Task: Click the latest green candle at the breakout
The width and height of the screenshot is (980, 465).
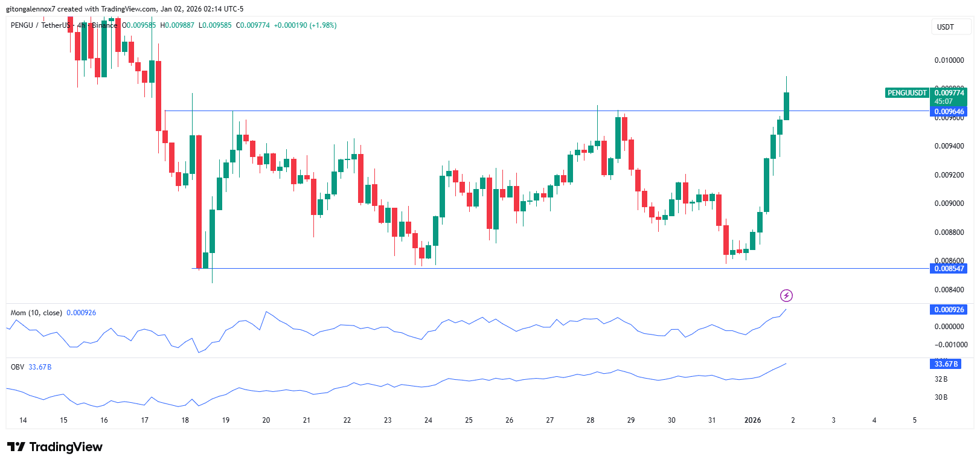Action: (786, 106)
